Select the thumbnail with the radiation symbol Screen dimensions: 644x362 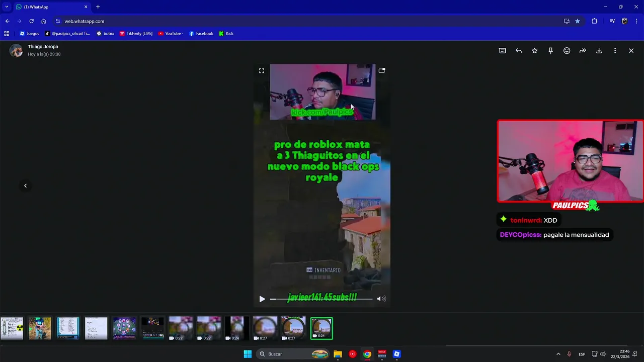(12, 328)
